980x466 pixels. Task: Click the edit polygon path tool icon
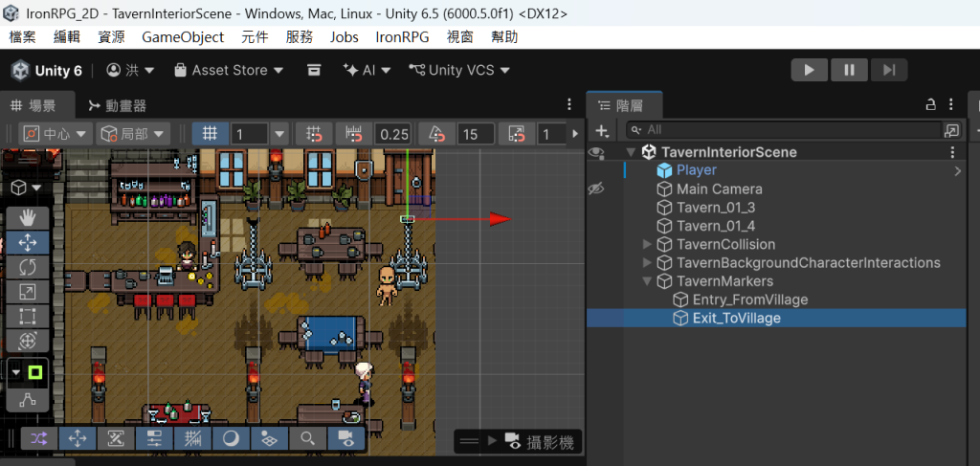pyautogui.click(x=28, y=400)
